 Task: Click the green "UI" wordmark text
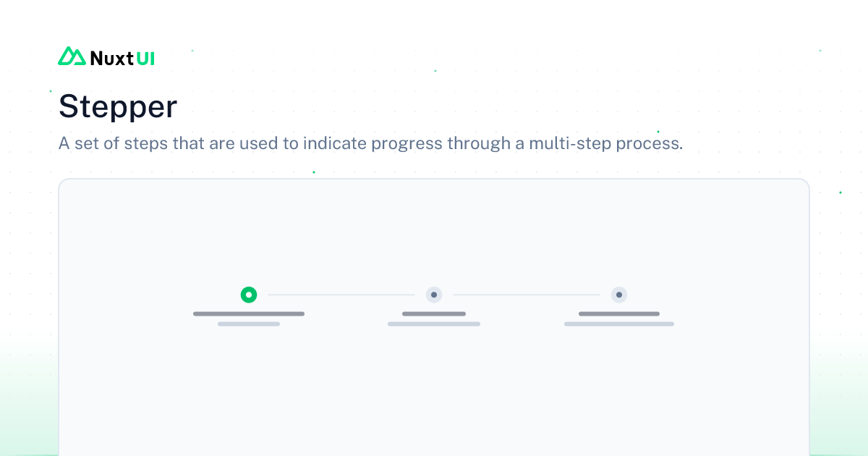[145, 58]
